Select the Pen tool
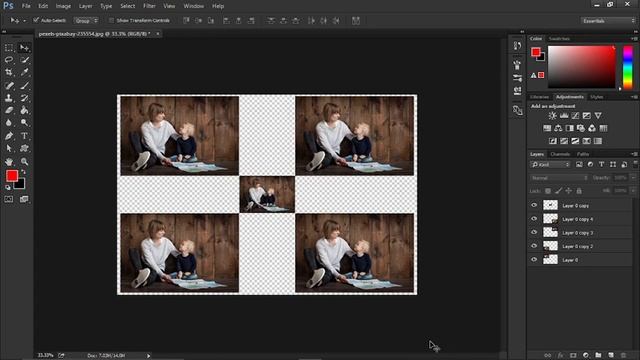640x360 pixels. click(9, 136)
